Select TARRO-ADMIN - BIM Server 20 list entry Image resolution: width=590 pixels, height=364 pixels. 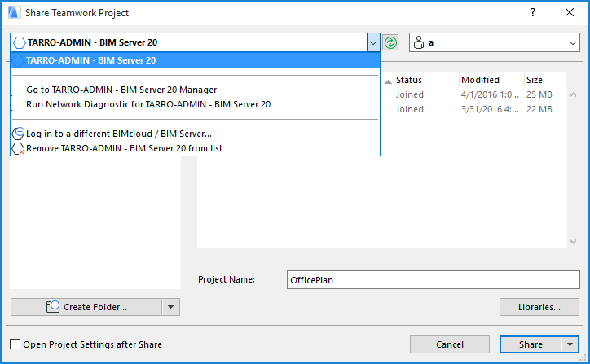[x=196, y=60]
